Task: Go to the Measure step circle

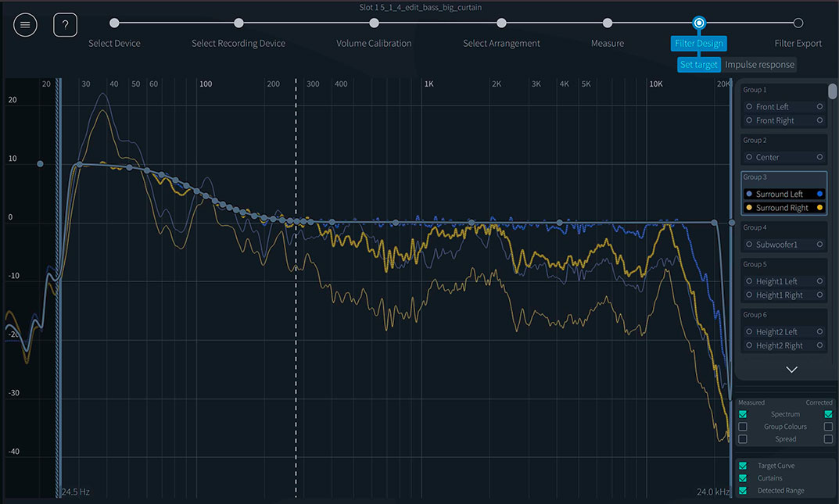Action: coord(608,23)
